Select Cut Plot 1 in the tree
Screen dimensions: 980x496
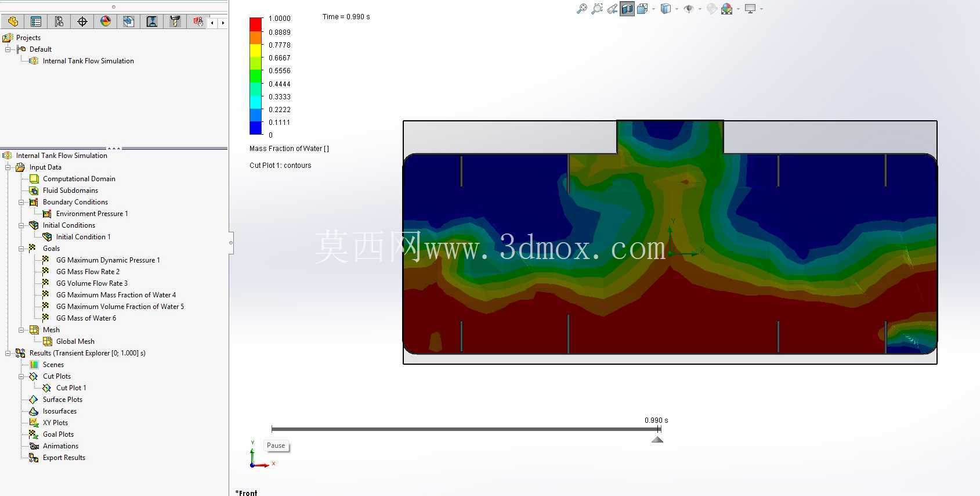(71, 388)
